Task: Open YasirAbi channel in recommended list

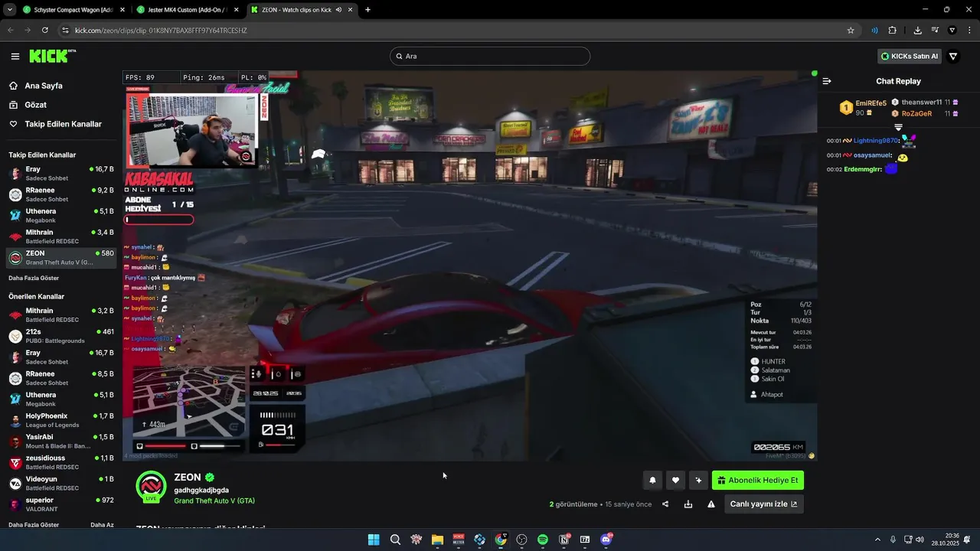Action: pyautogui.click(x=61, y=442)
